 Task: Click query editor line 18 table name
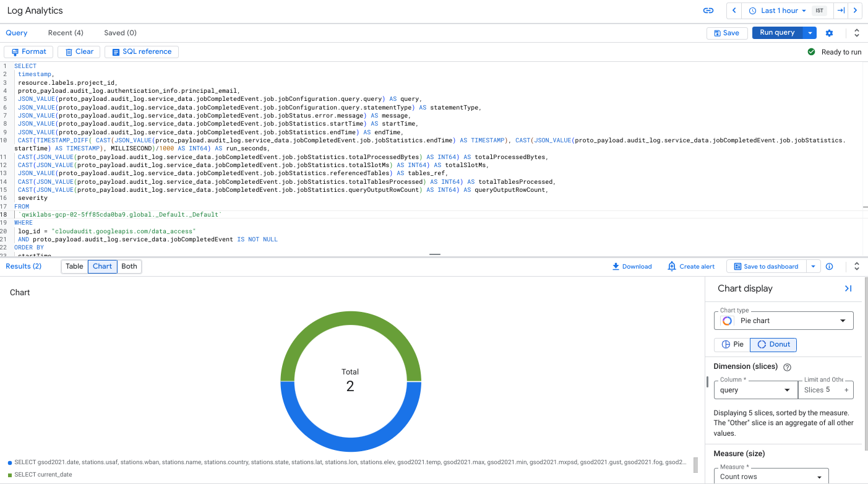(119, 215)
